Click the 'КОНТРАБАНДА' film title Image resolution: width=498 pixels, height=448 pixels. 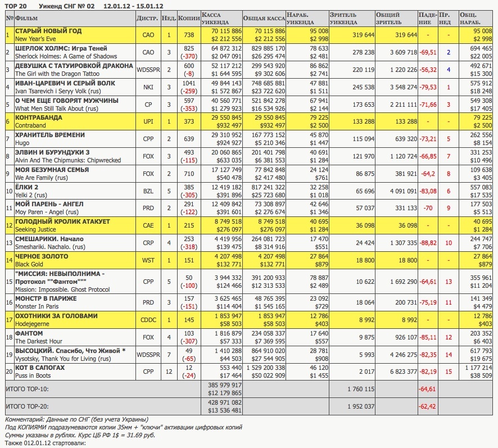pyautogui.click(x=38, y=118)
